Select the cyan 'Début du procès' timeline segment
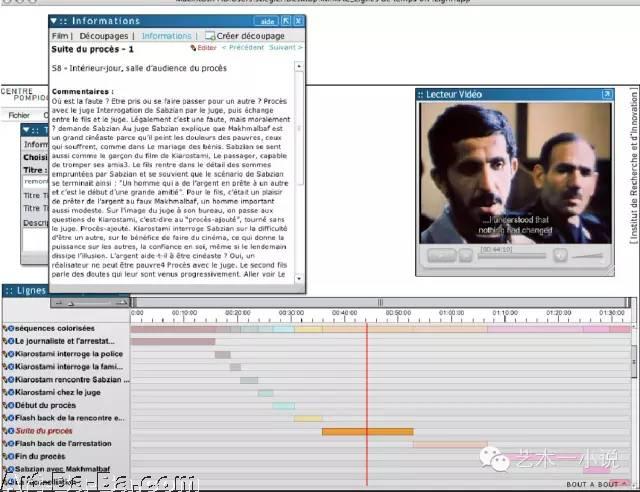The width and height of the screenshot is (640, 492). click(x=283, y=405)
